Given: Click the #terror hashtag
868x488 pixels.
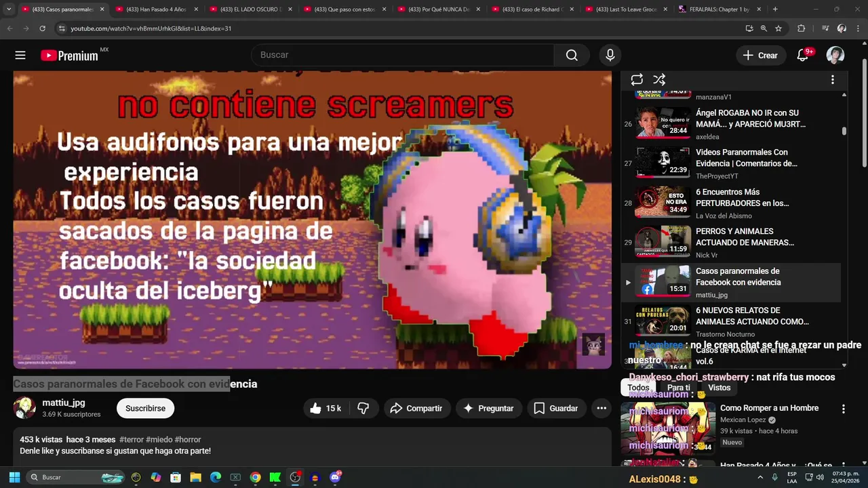Looking at the screenshot, I should click(x=131, y=439).
